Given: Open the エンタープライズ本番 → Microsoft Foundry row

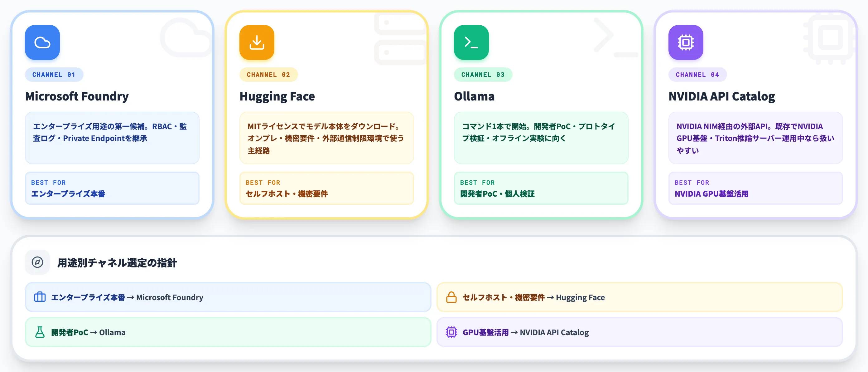Looking at the screenshot, I should 228,297.
